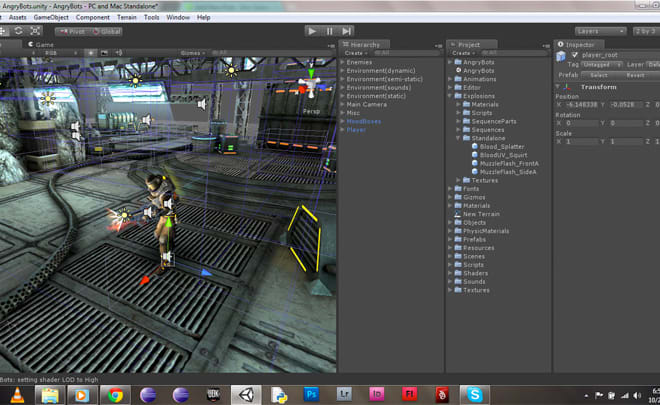
Task: Click the Prefabs folder icon
Action: tap(458, 239)
